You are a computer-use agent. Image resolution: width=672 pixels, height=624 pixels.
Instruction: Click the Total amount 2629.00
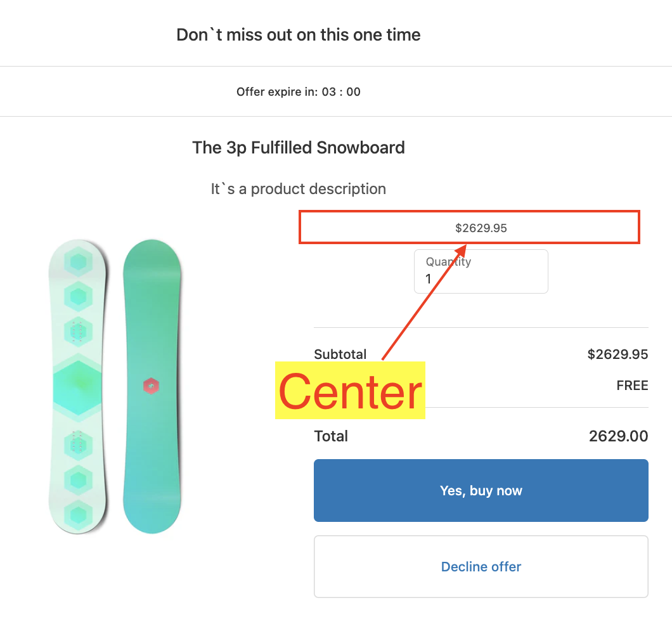click(x=618, y=436)
